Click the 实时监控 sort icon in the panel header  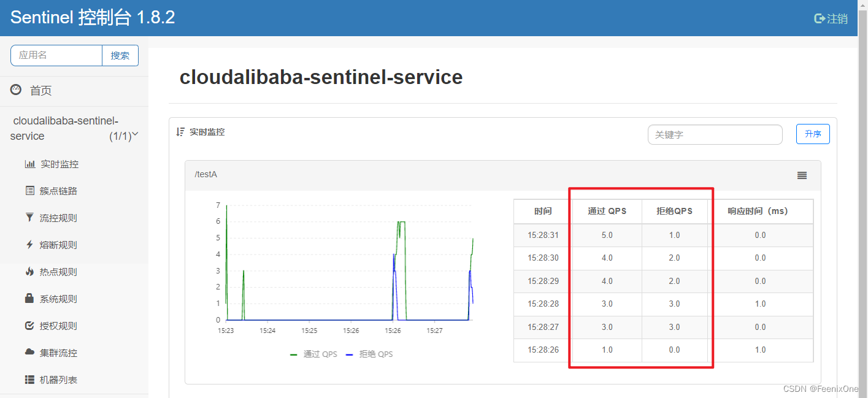click(180, 132)
